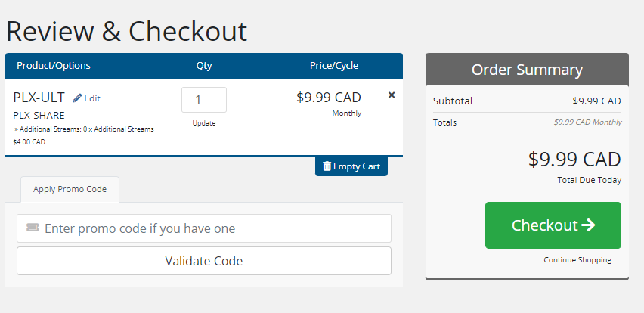Remove PLX-ULT item with the X icon

click(x=392, y=95)
